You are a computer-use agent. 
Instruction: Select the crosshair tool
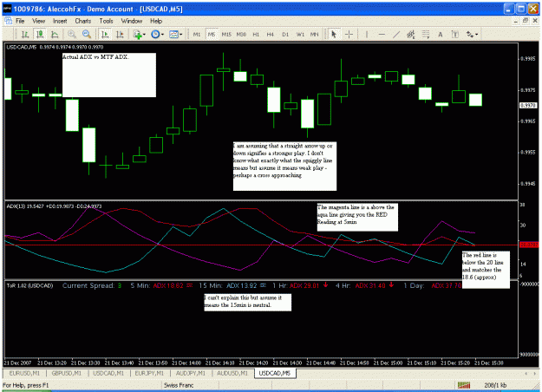pyautogui.click(x=349, y=34)
